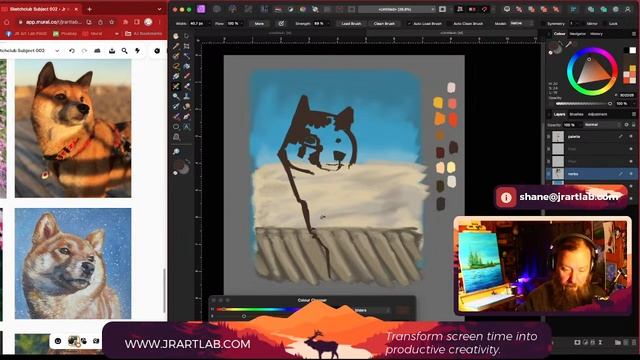Switch to the Brushes tab
Image resolution: width=640 pixels, height=360 pixels.
(576, 114)
